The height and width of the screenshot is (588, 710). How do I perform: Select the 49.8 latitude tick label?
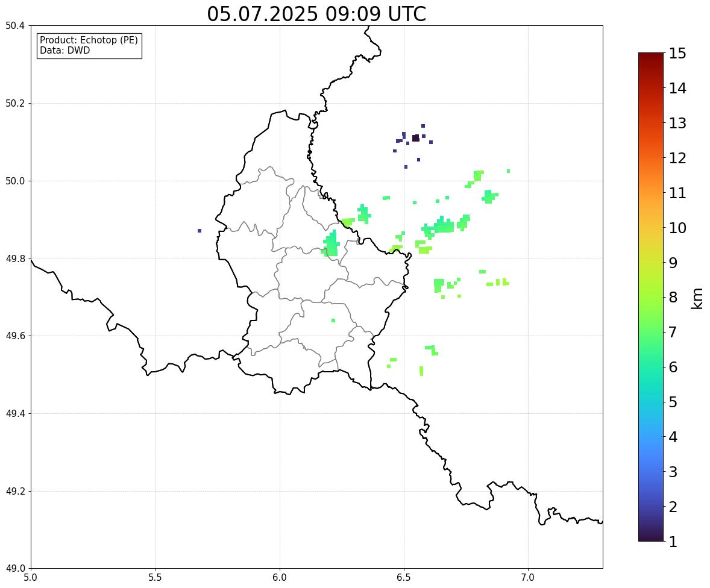15,258
